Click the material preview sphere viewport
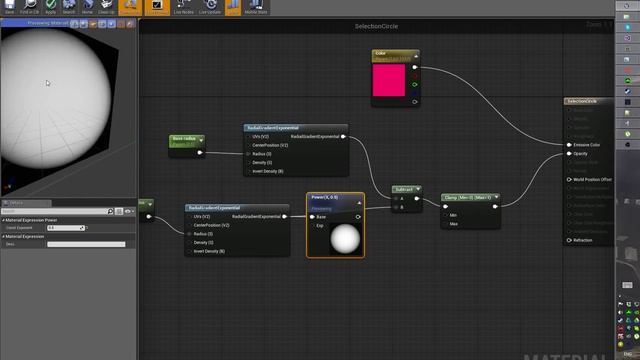Viewport: 640px width, 360px height. click(56, 98)
